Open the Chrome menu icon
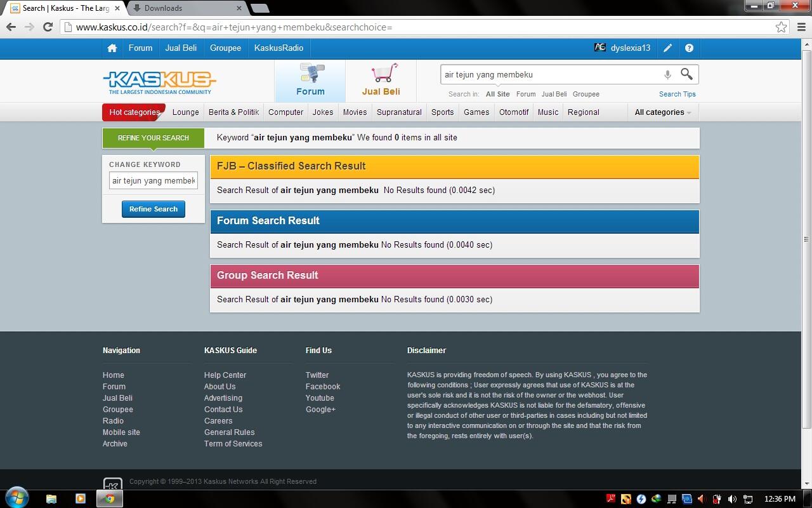 pyautogui.click(x=801, y=27)
